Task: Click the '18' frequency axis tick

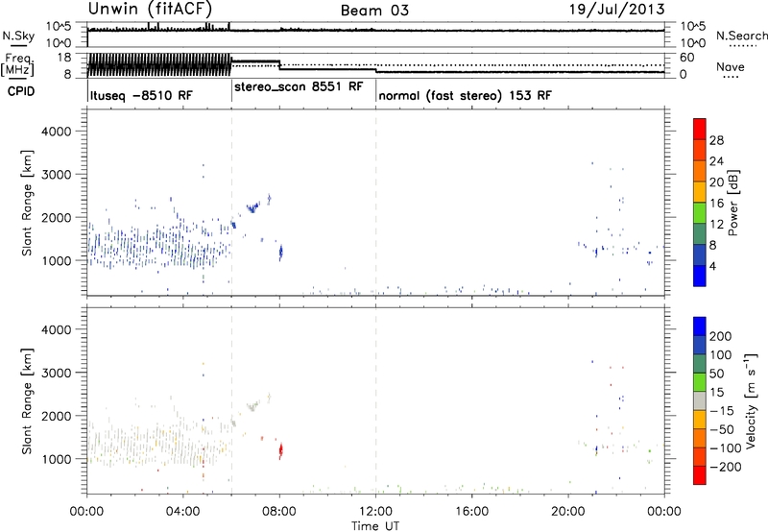Action: [x=64, y=58]
